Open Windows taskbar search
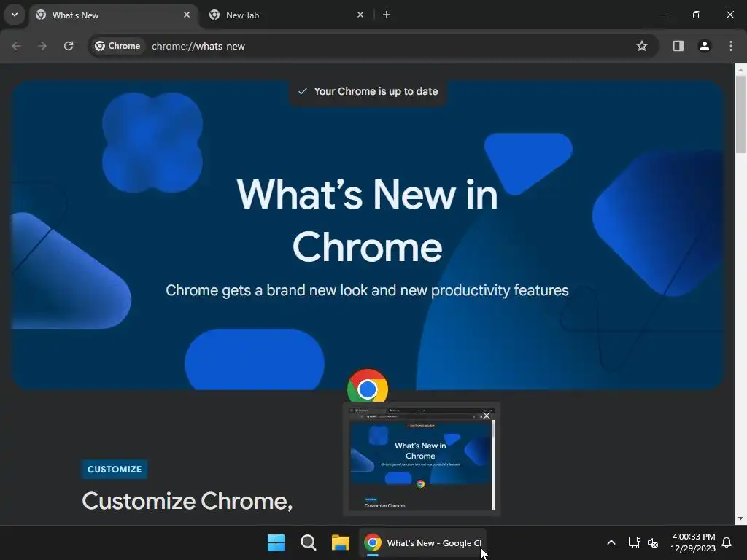This screenshot has width=747, height=560. click(309, 542)
